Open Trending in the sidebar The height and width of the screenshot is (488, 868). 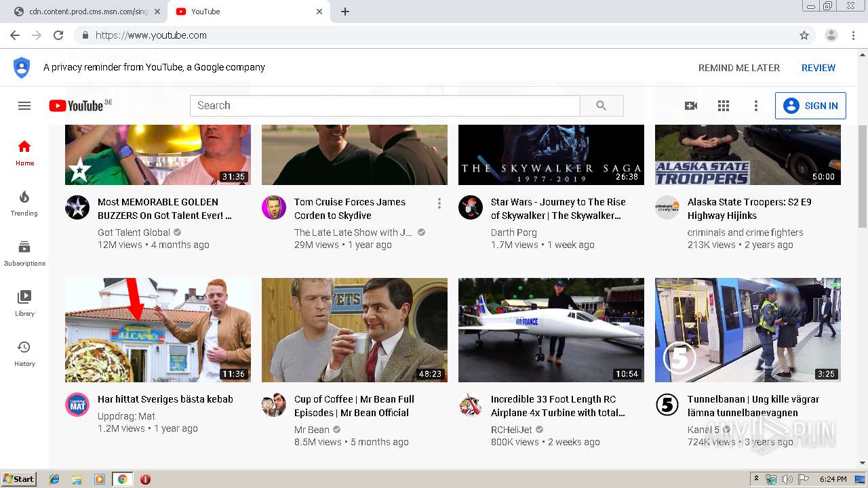point(24,203)
